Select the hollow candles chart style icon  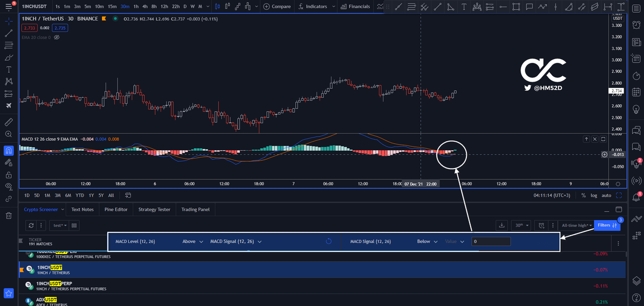pos(228,6)
